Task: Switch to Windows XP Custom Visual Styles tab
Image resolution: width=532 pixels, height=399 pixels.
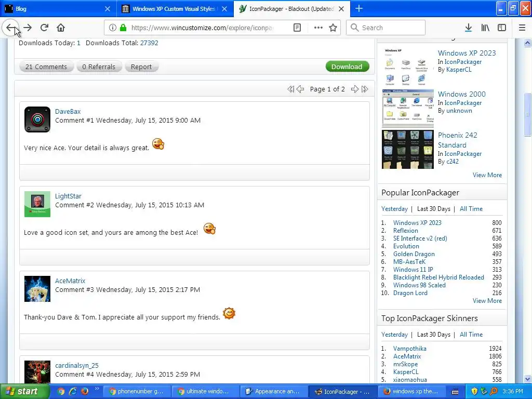Action: [x=174, y=9]
